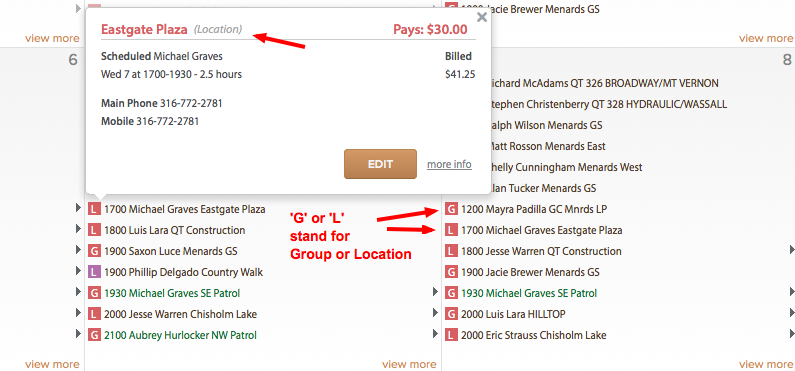Screen dimensions: 795x371
Task: Click view more under day 7 column
Action: coord(409,364)
